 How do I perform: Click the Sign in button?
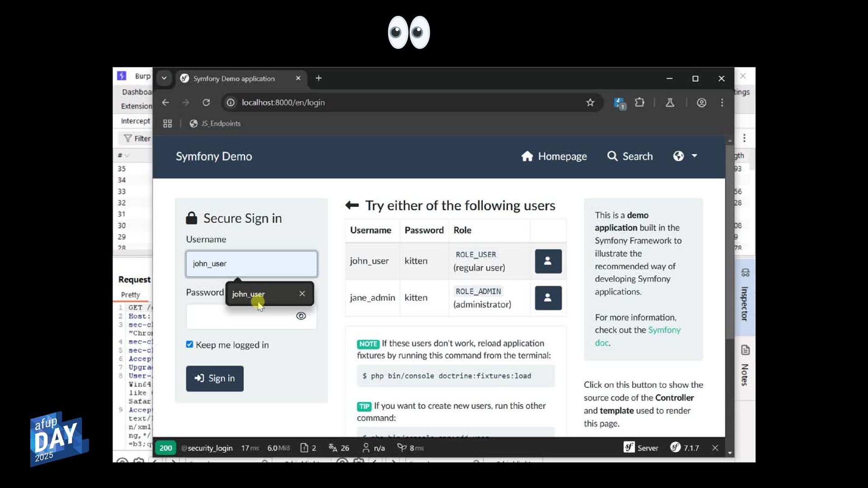(215, 379)
